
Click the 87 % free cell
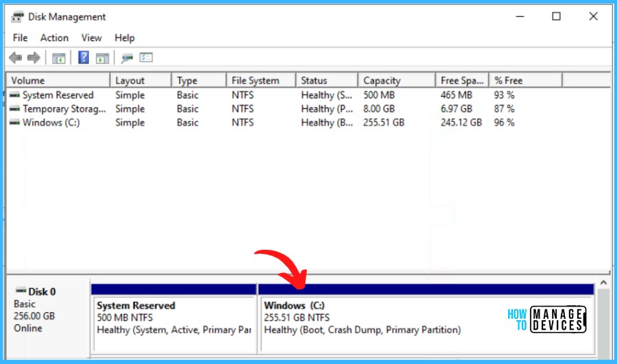tap(504, 109)
